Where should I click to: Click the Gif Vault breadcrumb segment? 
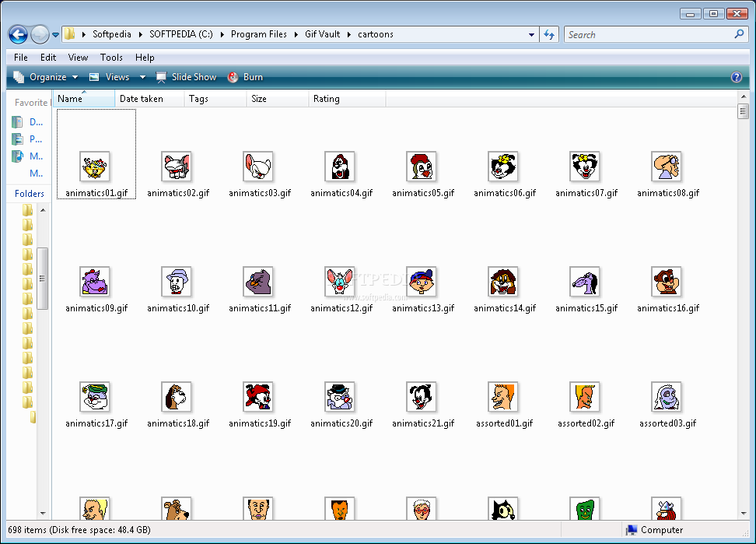tap(322, 34)
